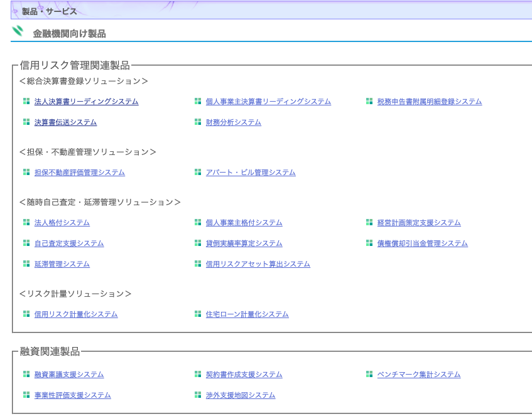Click green bullet icon beside 法人格付システム
The width and height of the screenshot is (532, 416).
[x=26, y=222]
